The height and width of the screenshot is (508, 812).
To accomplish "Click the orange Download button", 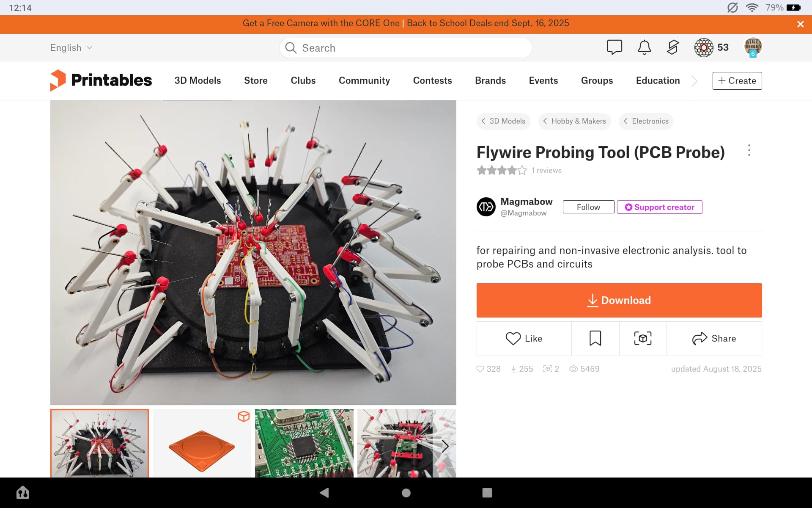I will 619,300.
